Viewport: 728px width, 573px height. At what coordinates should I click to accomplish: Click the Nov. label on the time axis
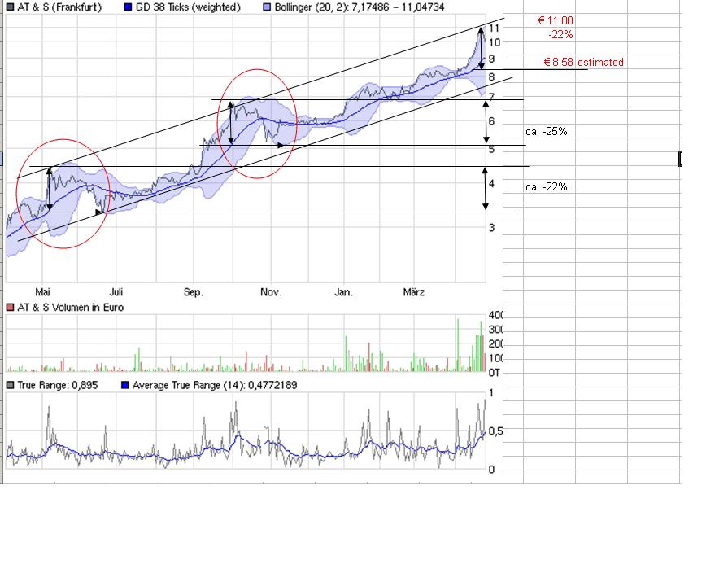[x=270, y=292]
